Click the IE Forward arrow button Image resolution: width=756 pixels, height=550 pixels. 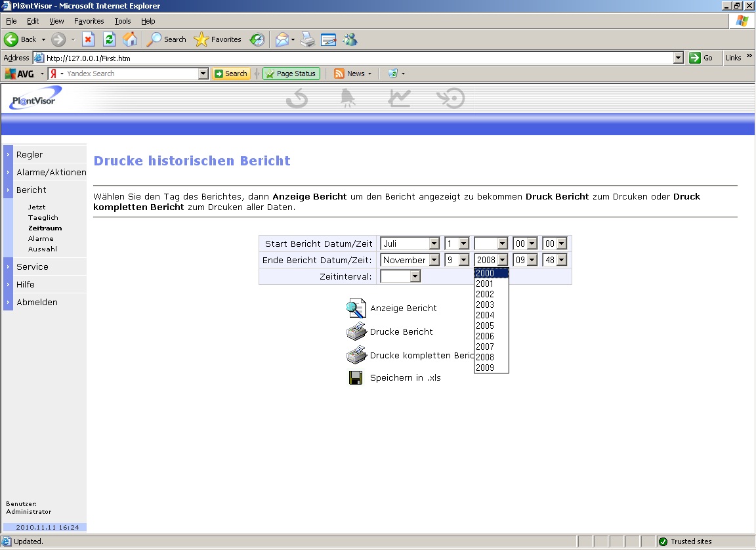pos(58,39)
